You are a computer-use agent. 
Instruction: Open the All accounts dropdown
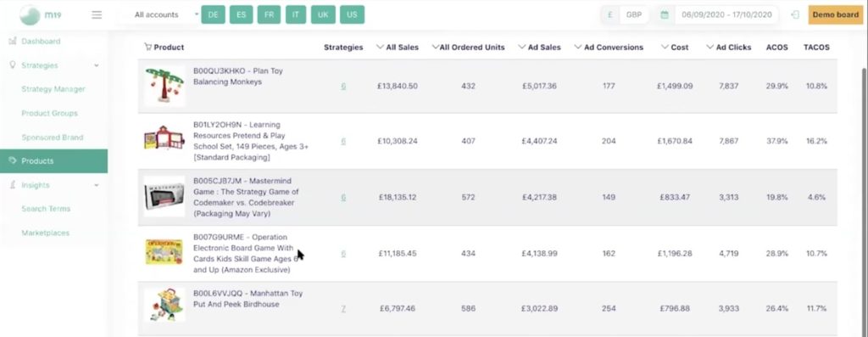tap(162, 15)
